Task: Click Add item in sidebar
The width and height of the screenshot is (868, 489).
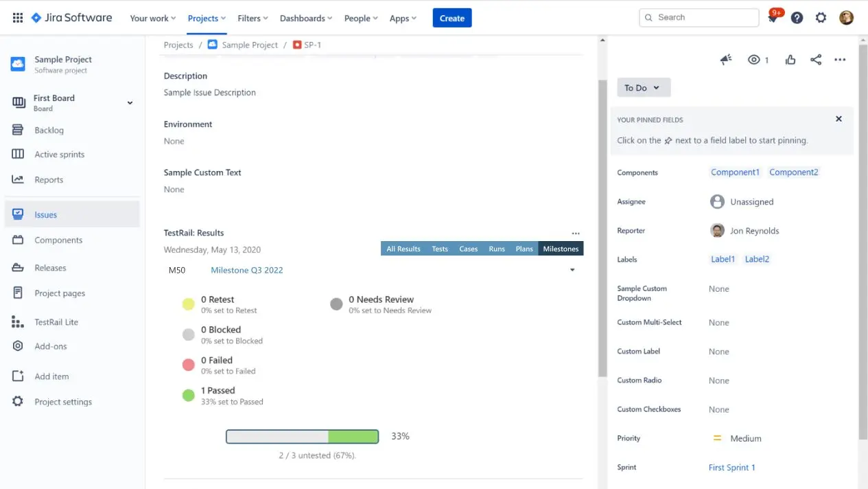Action: (x=72, y=376)
